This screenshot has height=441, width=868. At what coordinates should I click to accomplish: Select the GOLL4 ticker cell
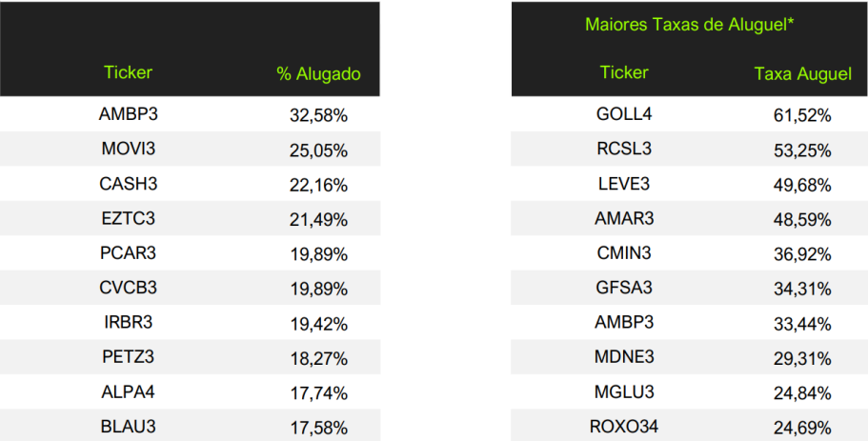pyautogui.click(x=624, y=114)
